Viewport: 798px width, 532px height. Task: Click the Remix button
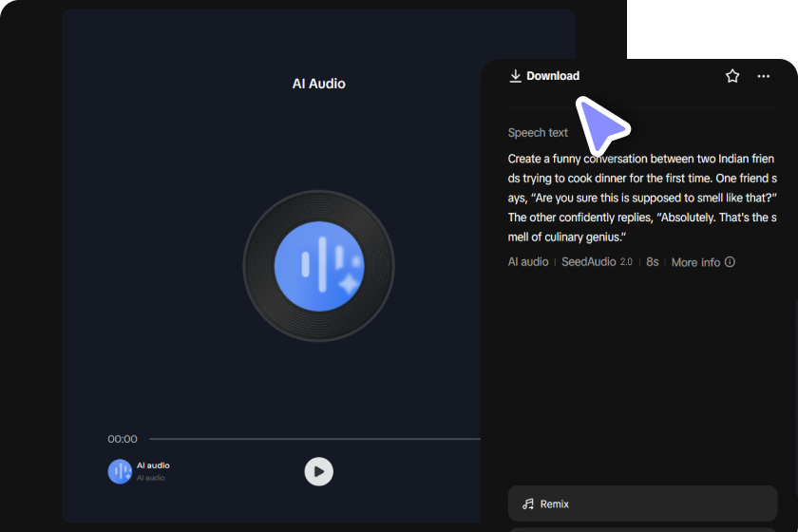[642, 503]
